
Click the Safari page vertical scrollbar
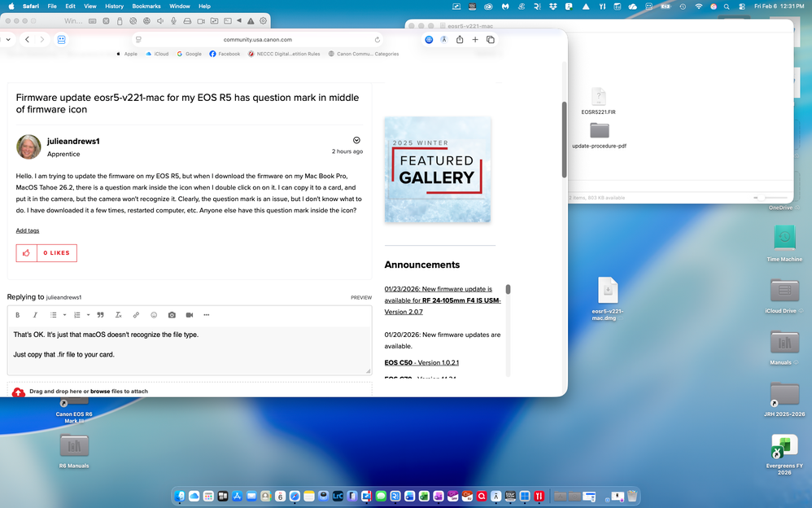[565, 140]
